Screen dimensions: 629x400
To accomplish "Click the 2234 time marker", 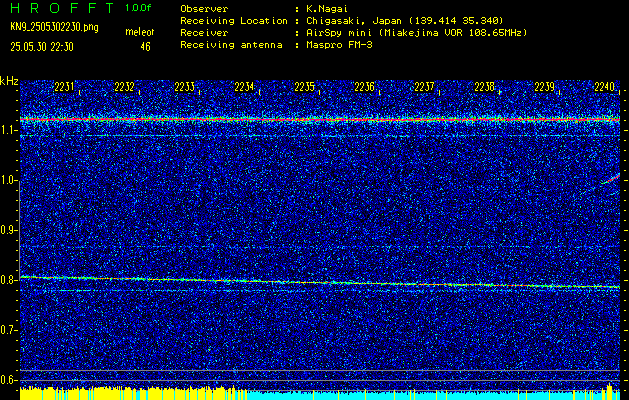I will (245, 87).
